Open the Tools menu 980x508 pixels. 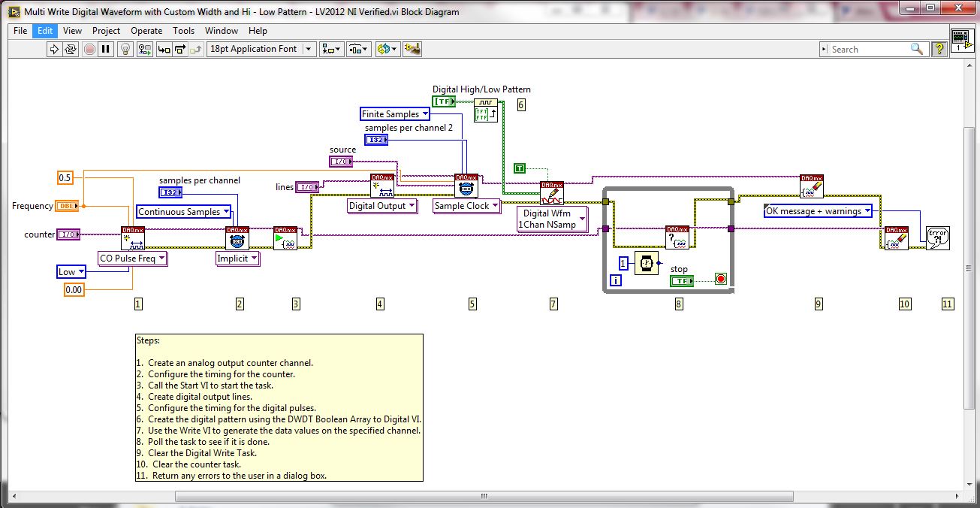183,31
